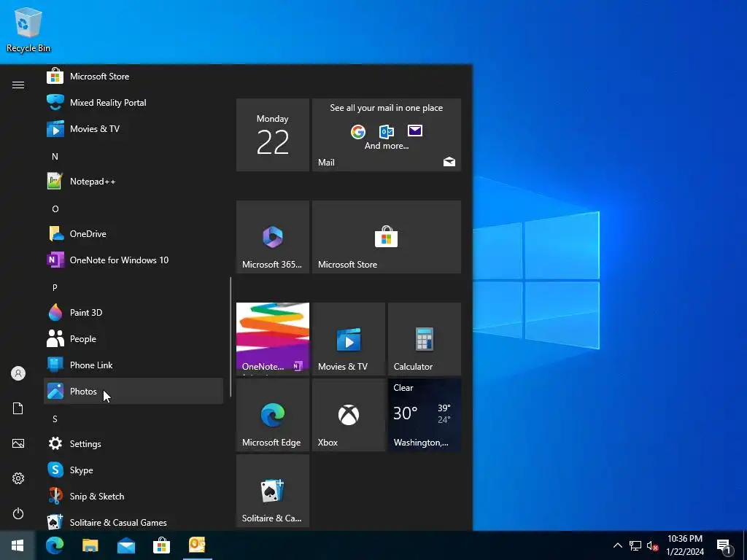Open network status in system tray

[x=635, y=545]
